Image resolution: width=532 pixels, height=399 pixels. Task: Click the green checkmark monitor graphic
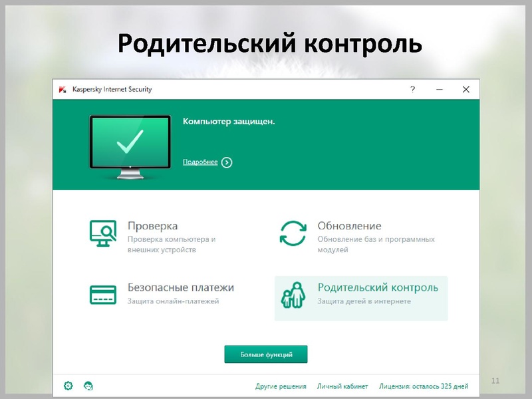coord(128,142)
